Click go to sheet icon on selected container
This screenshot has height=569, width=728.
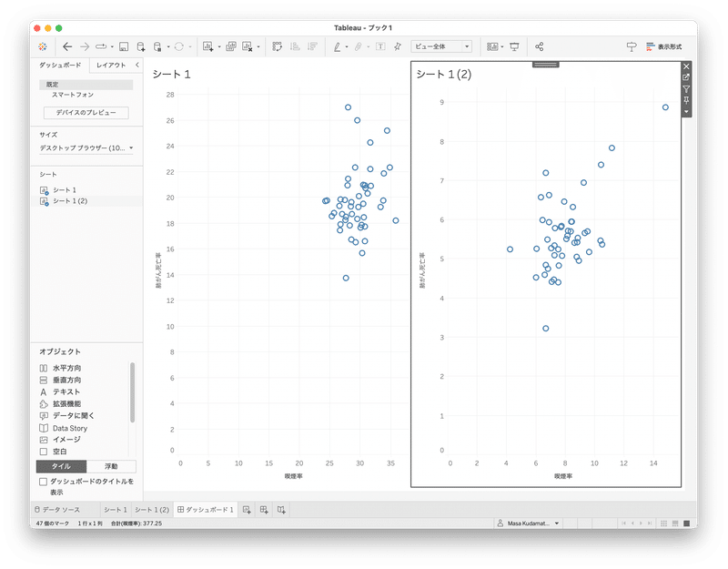[686, 77]
